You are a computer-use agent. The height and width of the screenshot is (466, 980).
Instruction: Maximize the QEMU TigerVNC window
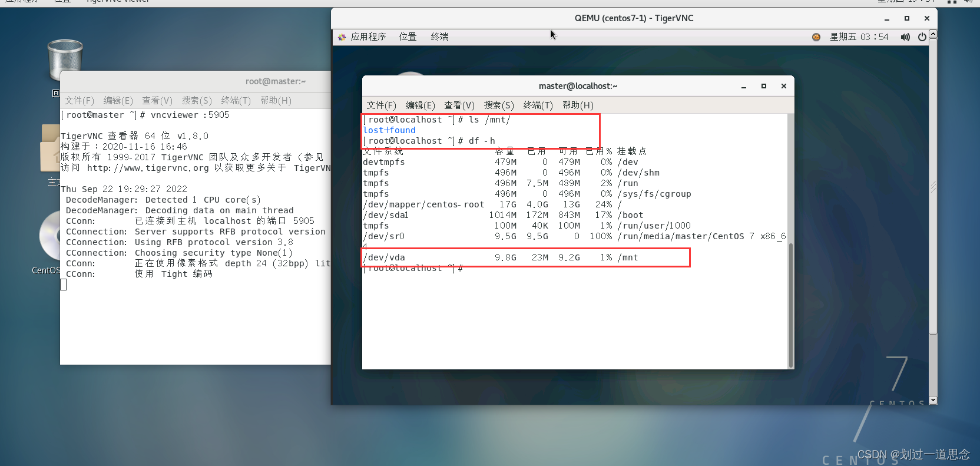click(907, 18)
